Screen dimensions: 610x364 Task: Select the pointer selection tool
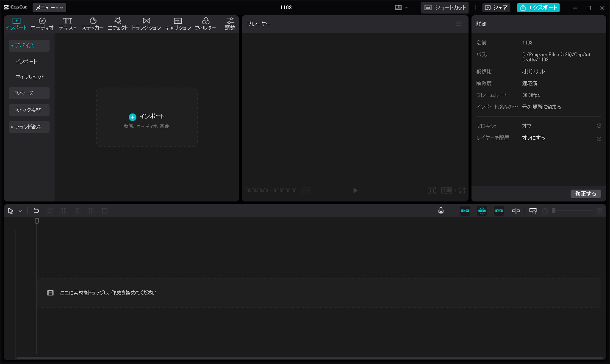click(x=11, y=211)
